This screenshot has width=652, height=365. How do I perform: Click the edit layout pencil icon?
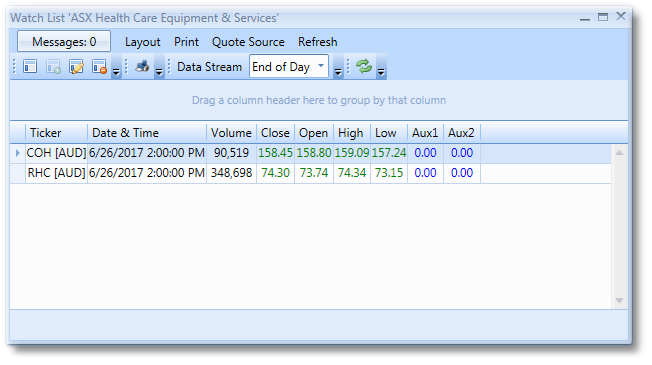[x=77, y=67]
